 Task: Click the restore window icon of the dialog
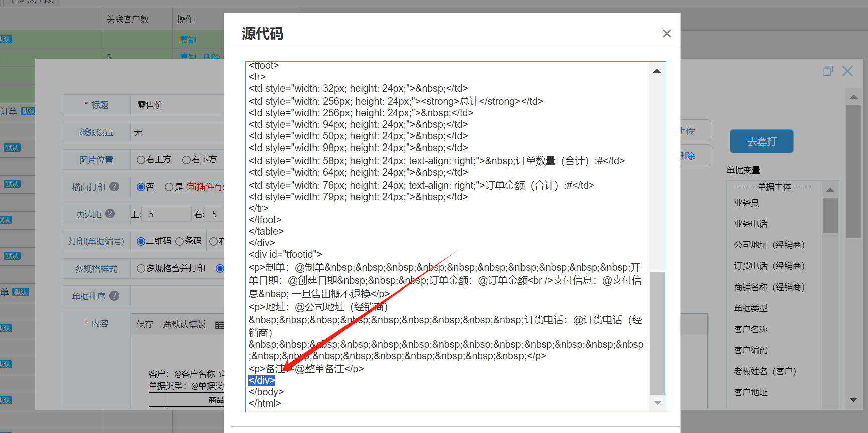pos(827,71)
